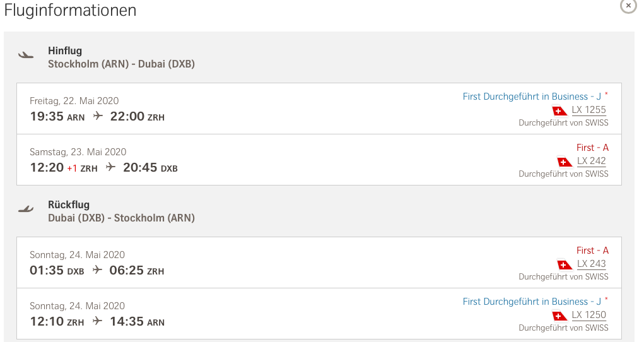Click the SWISS logo beside LX 243
The width and height of the screenshot is (644, 342).
click(565, 264)
